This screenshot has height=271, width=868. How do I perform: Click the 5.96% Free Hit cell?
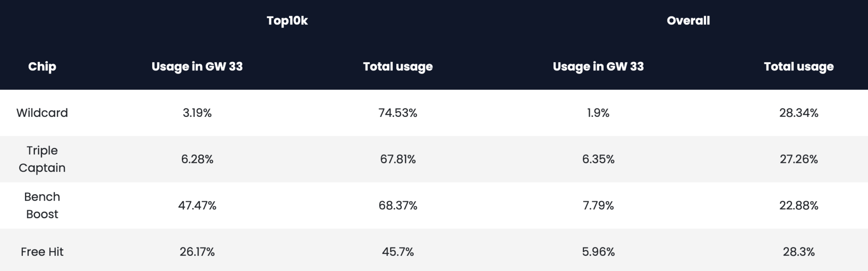pos(598,252)
